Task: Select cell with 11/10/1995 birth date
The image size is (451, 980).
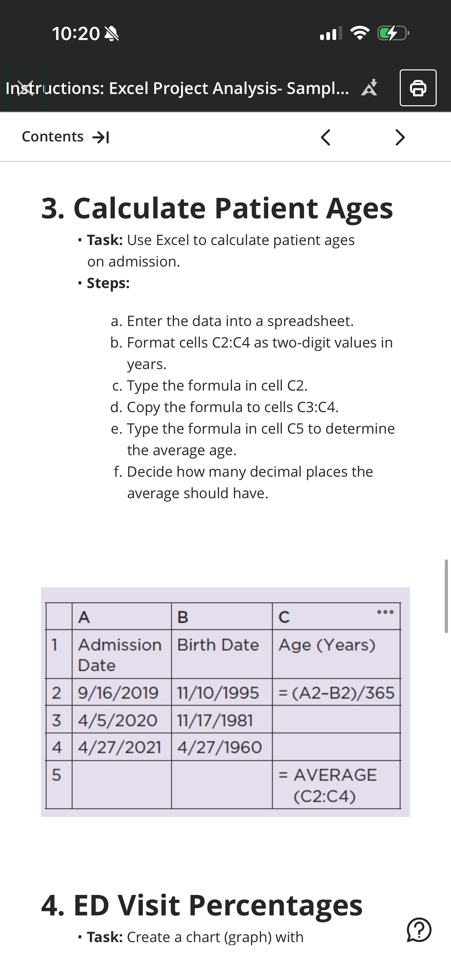Action: [222, 692]
